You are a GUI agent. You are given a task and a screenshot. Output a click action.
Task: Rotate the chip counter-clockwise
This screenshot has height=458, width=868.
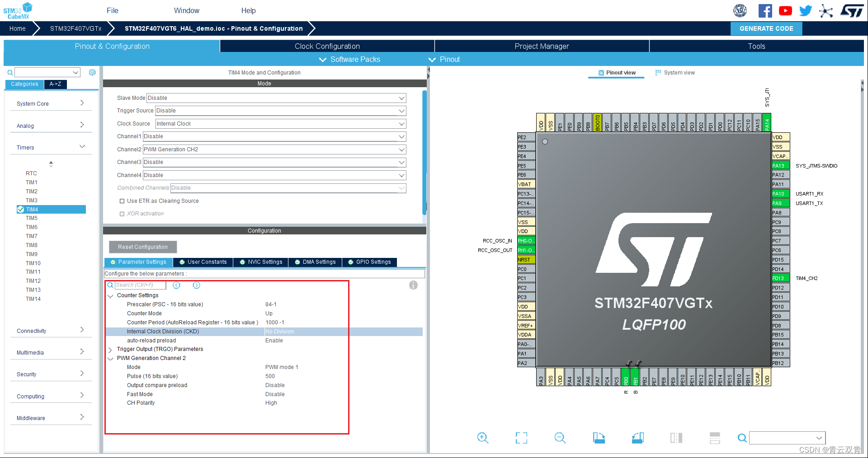coord(638,438)
